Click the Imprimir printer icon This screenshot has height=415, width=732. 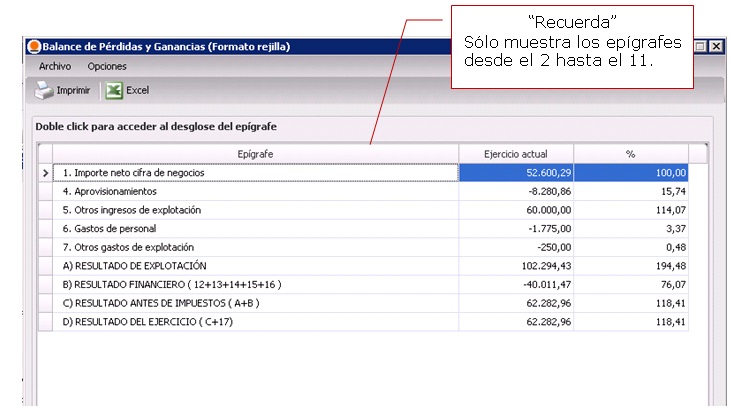click(45, 90)
